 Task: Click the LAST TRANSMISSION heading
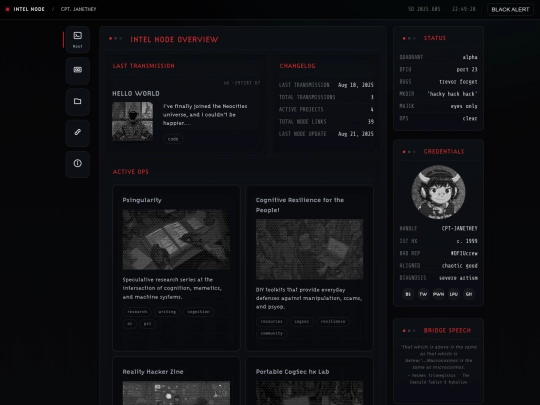click(144, 66)
